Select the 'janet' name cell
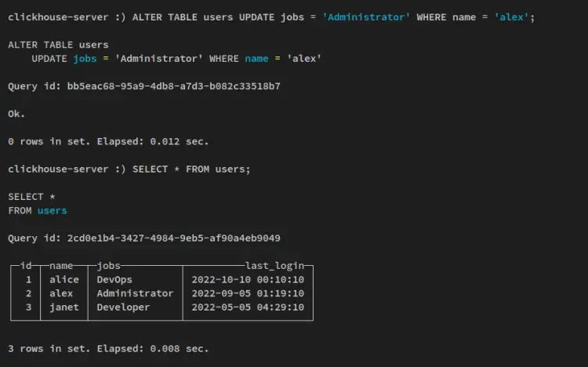Viewport: 588px width, 367px height. pyautogui.click(x=64, y=307)
